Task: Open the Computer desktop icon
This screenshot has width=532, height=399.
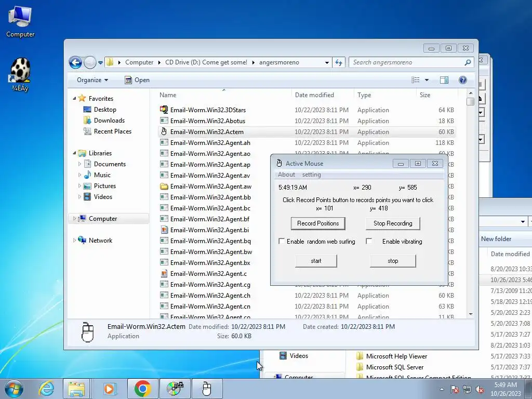Action: pyautogui.click(x=20, y=21)
